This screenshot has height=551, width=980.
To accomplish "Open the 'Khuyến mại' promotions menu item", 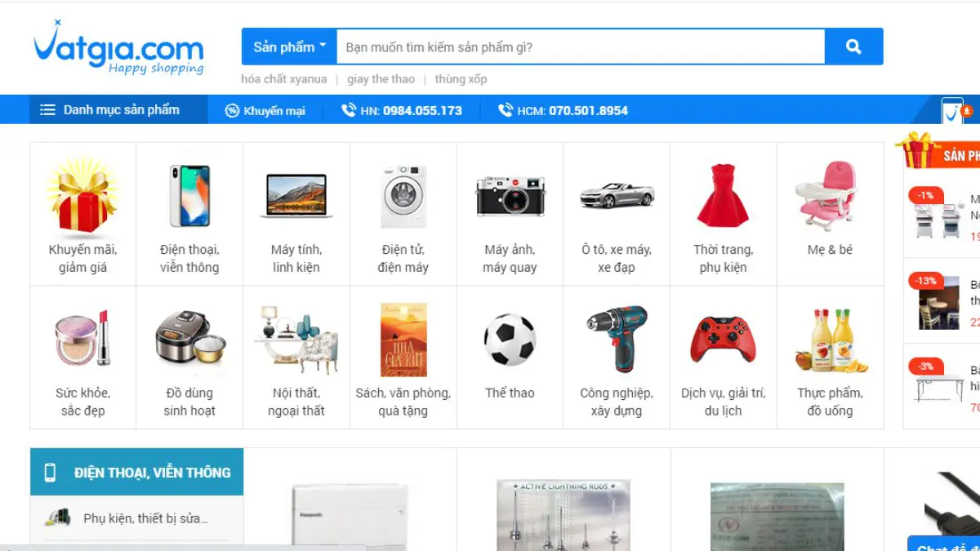I will click(x=265, y=111).
